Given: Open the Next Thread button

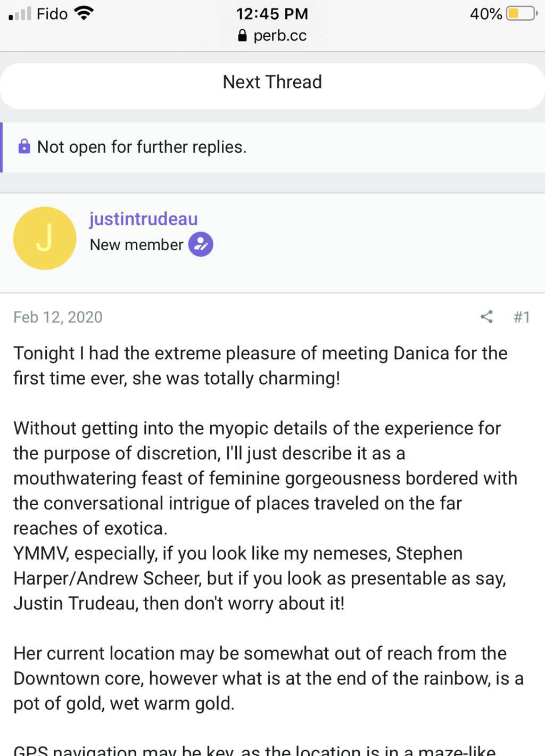Looking at the screenshot, I should pyautogui.click(x=272, y=83).
